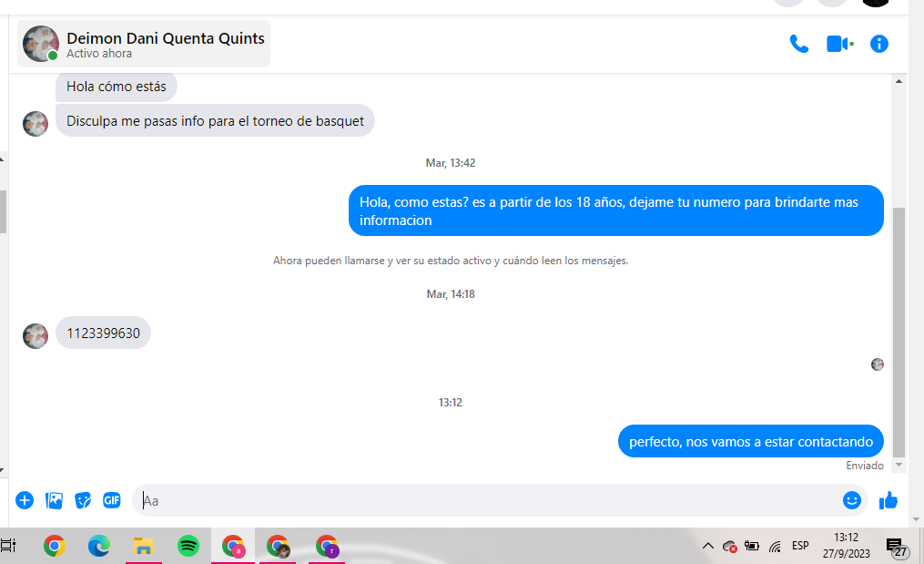This screenshot has height=564, width=924.
Task: Click the chat scrollbar up arrow
Action: click(x=899, y=81)
